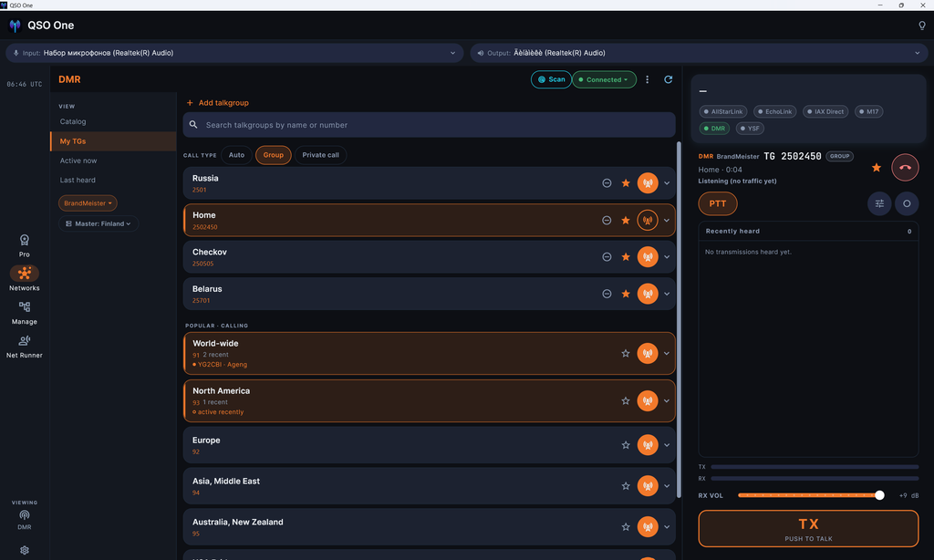Unfavorite the Belarus talkgroup star
This screenshot has width=934, height=560.
pyautogui.click(x=626, y=294)
